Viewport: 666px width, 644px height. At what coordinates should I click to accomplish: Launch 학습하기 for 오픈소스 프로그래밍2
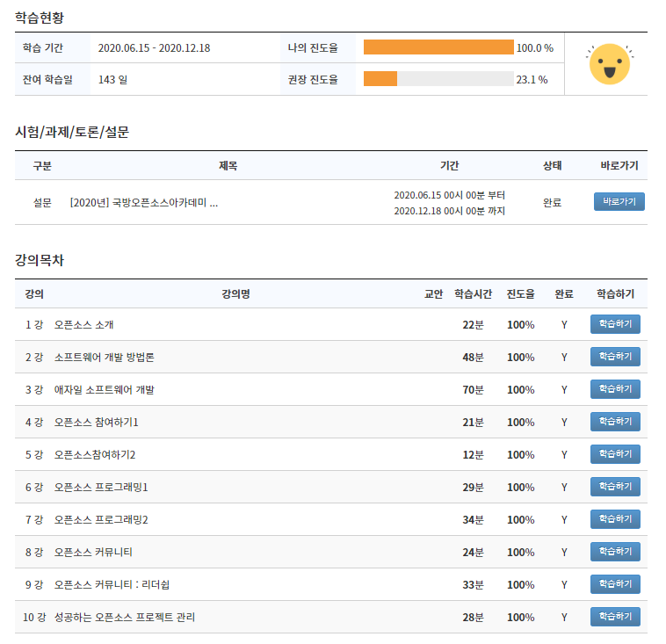click(615, 519)
